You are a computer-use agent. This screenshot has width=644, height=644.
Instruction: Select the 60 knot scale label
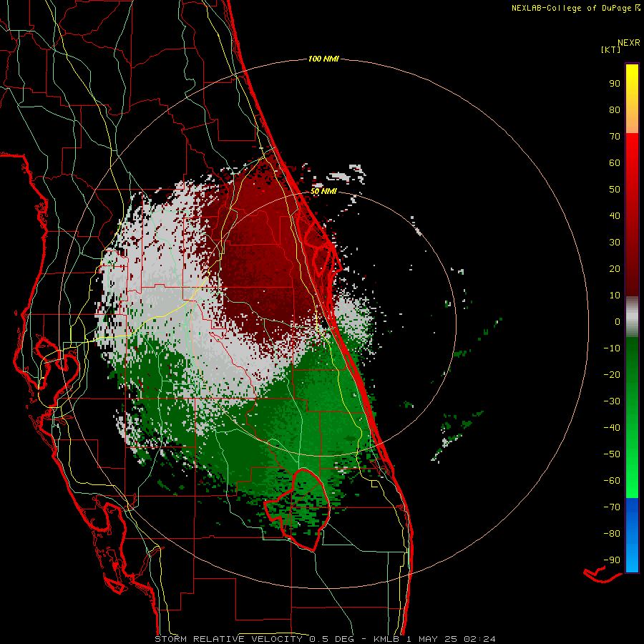tap(615, 162)
